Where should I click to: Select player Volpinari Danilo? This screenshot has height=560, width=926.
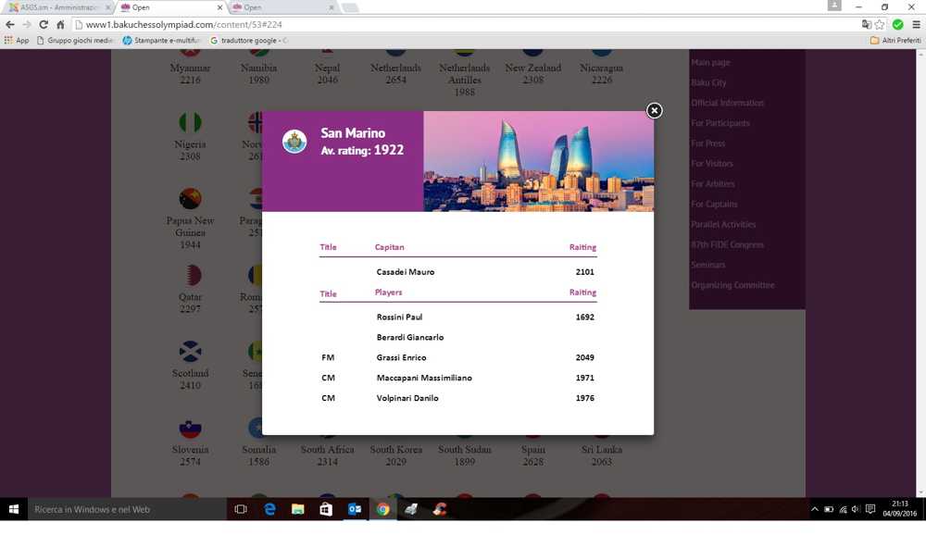(x=407, y=398)
